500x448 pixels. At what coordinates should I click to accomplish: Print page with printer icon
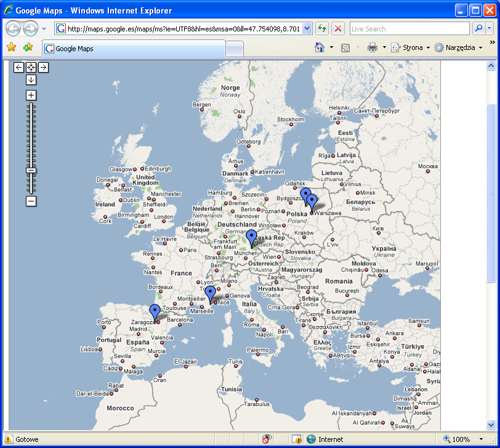click(x=373, y=48)
